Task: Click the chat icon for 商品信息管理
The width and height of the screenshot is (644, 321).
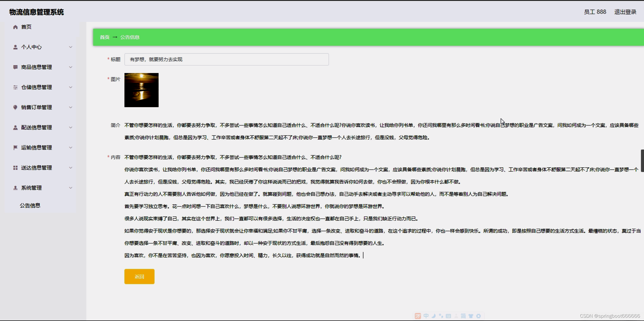Action: pyautogui.click(x=15, y=67)
